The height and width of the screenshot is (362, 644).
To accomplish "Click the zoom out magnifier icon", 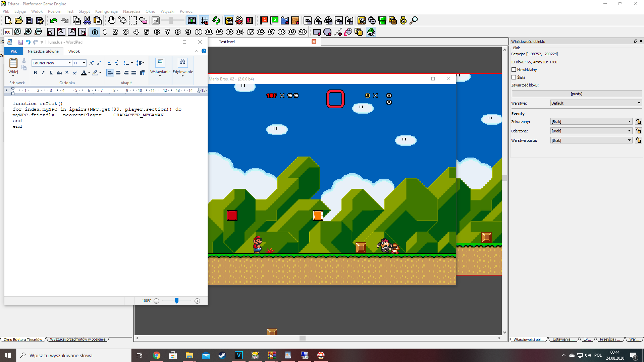I will [x=39, y=32].
